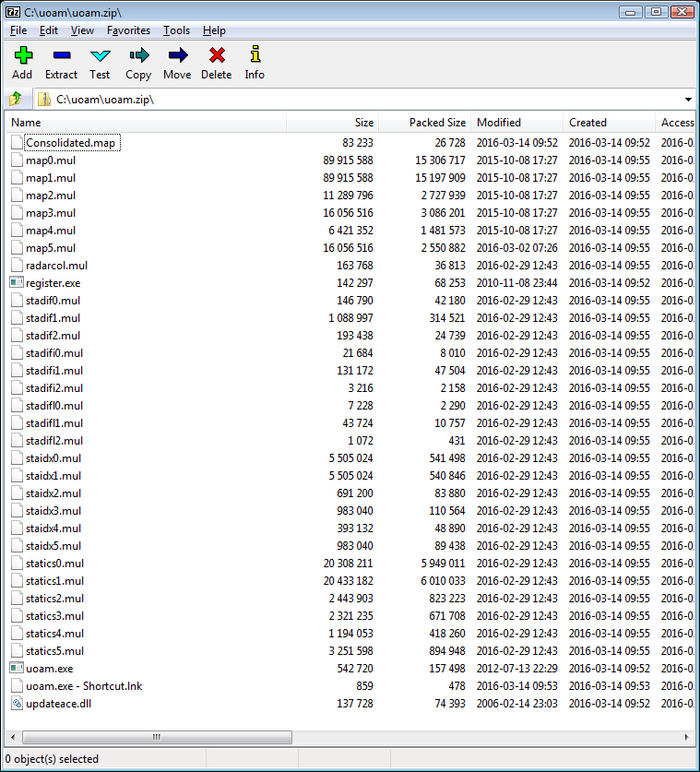Screen dimensions: 700x772
Task: Select the register.exe file icon
Action: (x=17, y=282)
